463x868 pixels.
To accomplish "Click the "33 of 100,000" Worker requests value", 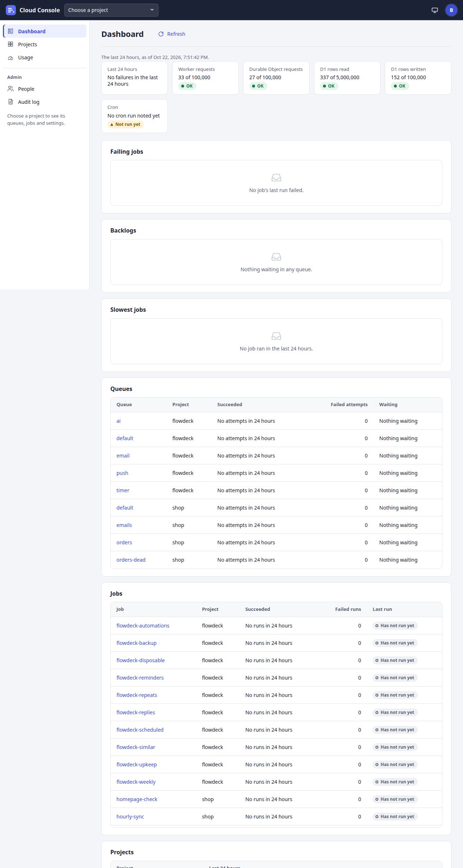I will 194,77.
